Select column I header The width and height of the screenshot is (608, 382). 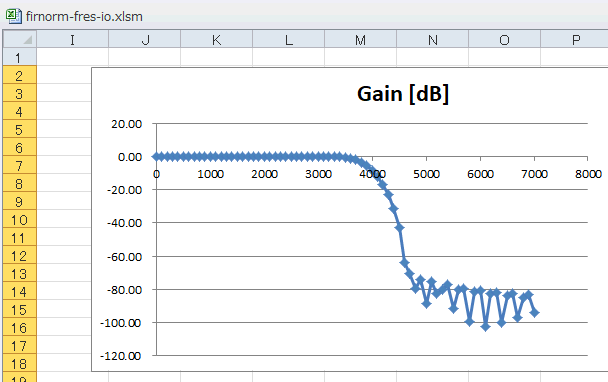point(73,40)
